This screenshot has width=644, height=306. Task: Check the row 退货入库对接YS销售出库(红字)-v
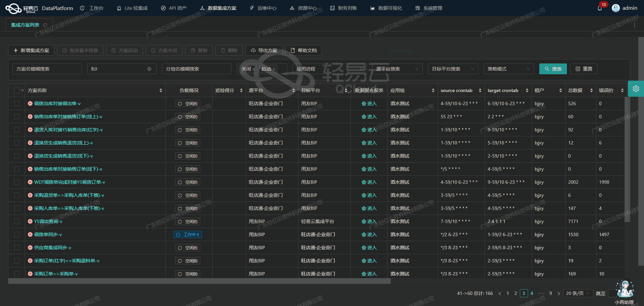click(x=17, y=130)
